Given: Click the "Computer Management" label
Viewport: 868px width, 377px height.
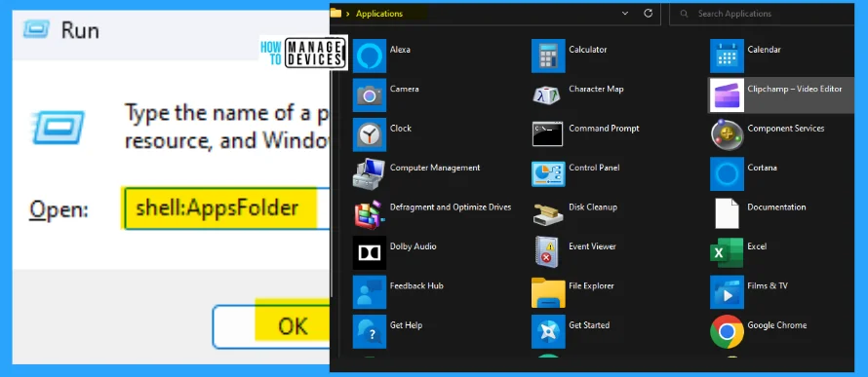Looking at the screenshot, I should tap(435, 168).
